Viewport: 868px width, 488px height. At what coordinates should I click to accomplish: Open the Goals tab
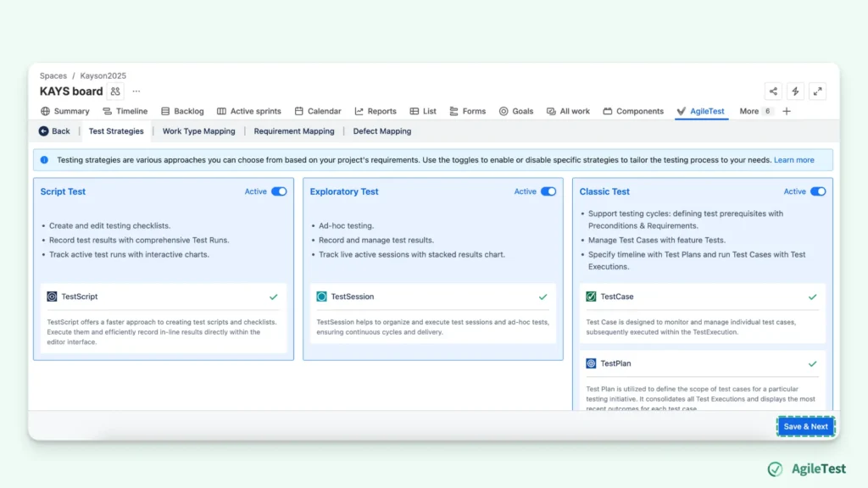click(x=516, y=111)
